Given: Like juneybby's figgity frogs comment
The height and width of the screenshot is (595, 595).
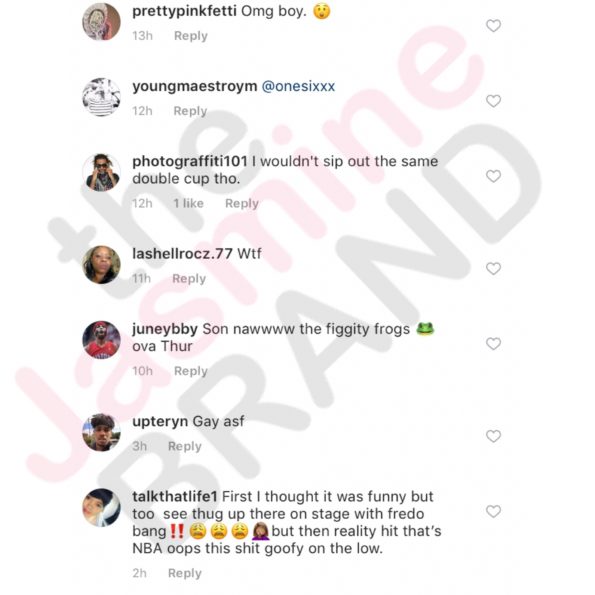Looking at the screenshot, I should [x=493, y=344].
